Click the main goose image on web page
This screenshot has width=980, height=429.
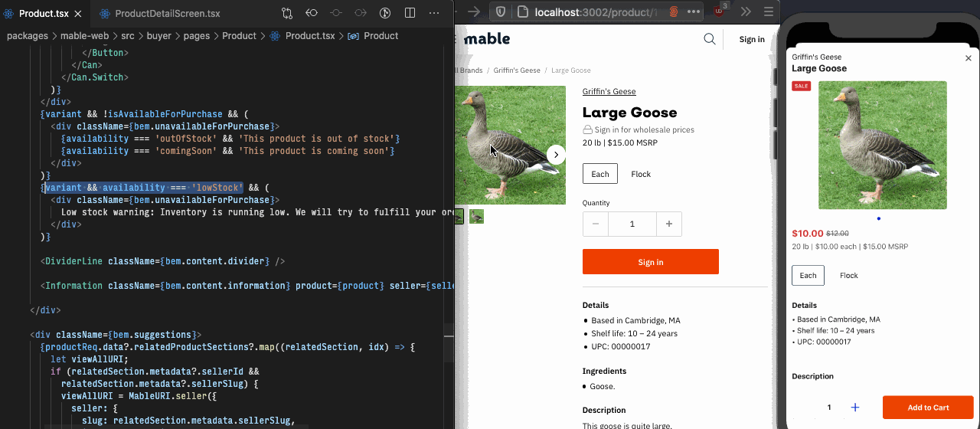pos(510,145)
